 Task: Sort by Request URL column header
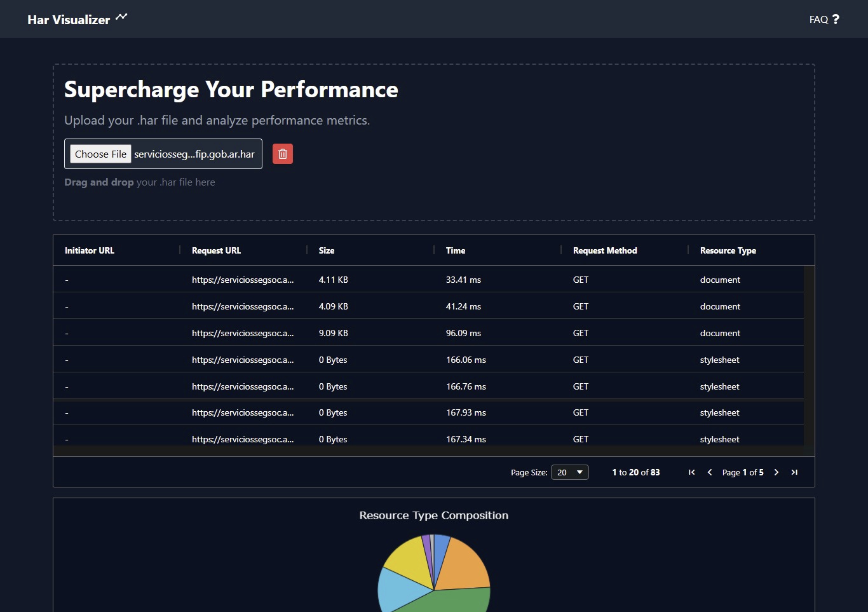coord(216,250)
